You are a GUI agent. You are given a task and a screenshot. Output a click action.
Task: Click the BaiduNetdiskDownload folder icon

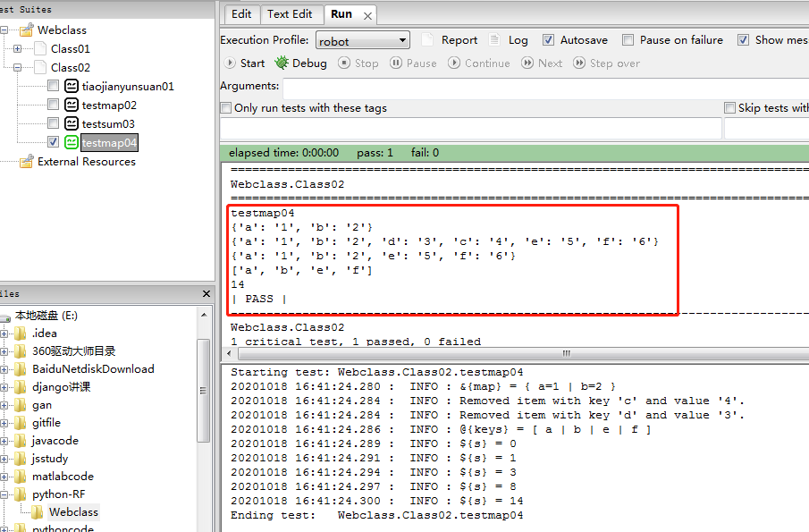tap(21, 369)
